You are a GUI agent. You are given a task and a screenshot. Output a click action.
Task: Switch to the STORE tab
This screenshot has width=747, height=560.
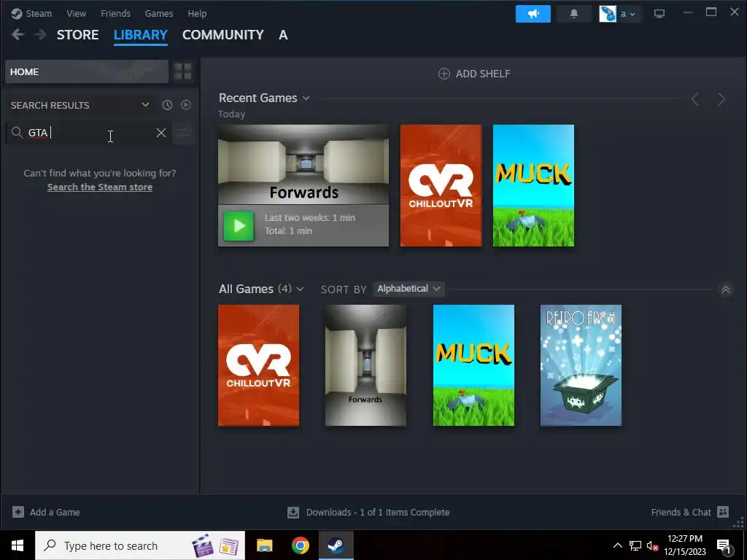pyautogui.click(x=77, y=35)
